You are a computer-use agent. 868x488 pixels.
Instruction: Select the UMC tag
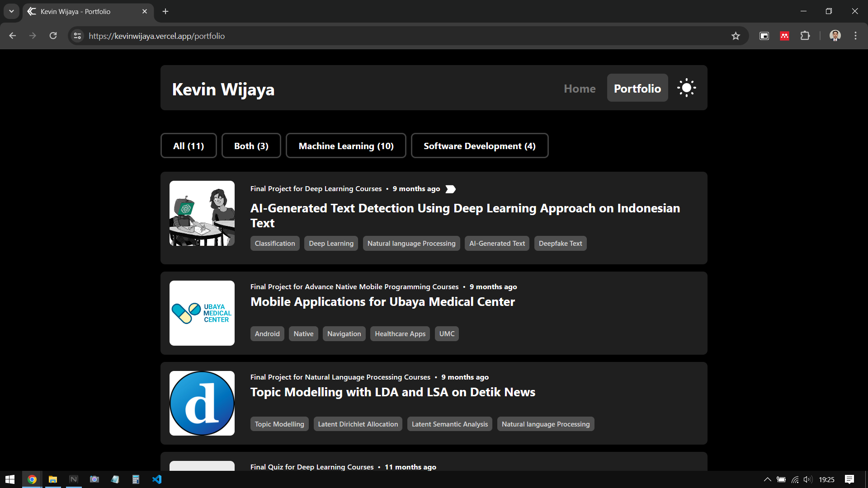click(x=447, y=334)
